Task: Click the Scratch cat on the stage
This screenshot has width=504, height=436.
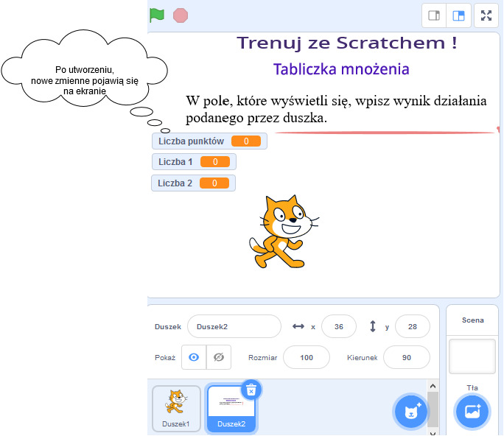Action: click(284, 232)
